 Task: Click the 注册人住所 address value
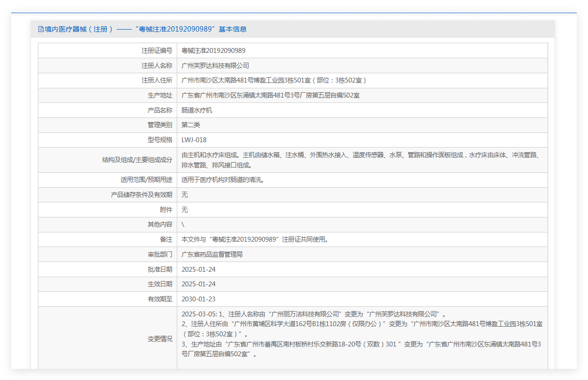pos(273,81)
